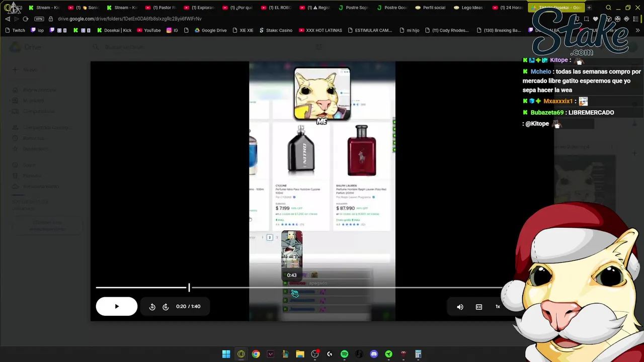Go back with the browser back arrow
Image resolution: width=644 pixels, height=362 pixels.
7,19
